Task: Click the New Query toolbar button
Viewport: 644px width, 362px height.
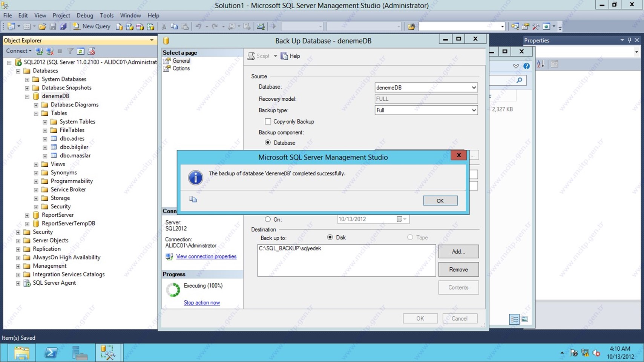Action: (x=92, y=26)
